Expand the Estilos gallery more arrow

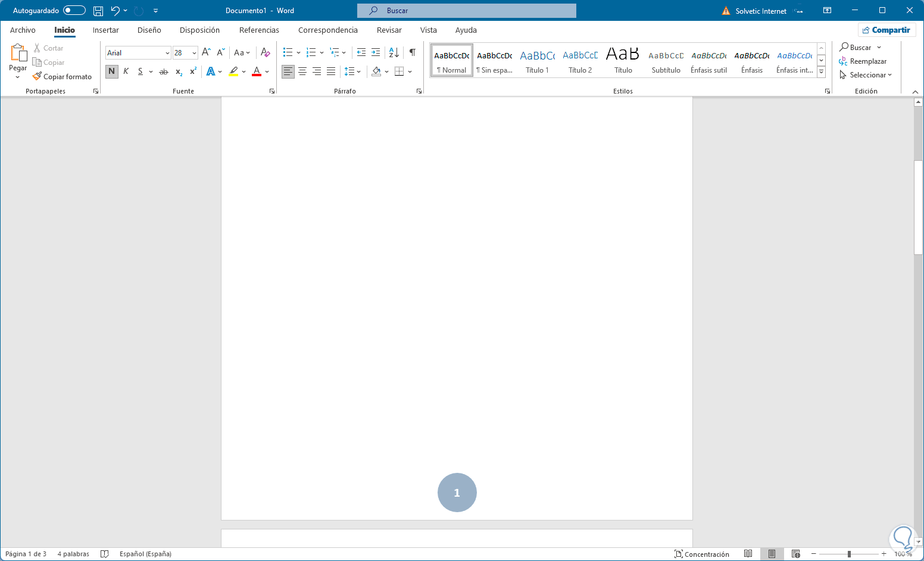coord(821,72)
